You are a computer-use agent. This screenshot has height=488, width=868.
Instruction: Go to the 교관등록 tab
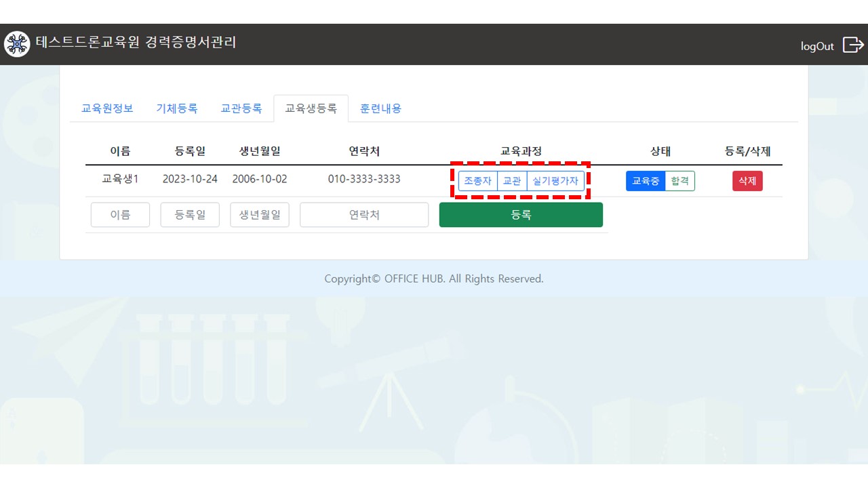tap(241, 108)
